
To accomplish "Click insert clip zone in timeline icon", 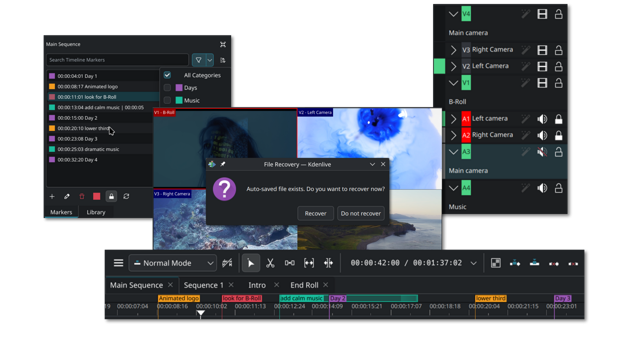I will tap(515, 263).
